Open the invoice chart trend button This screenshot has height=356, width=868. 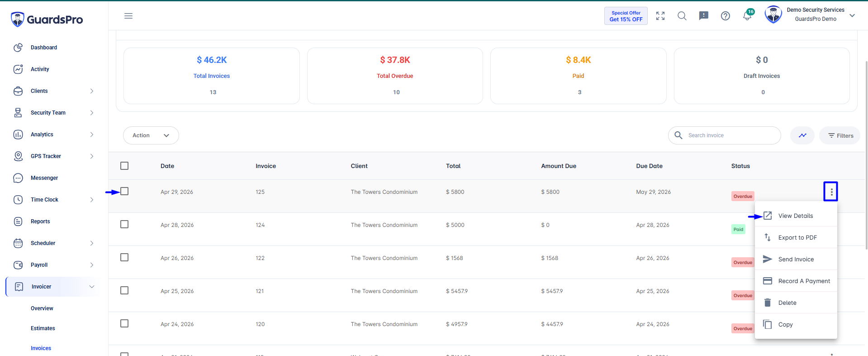point(802,135)
